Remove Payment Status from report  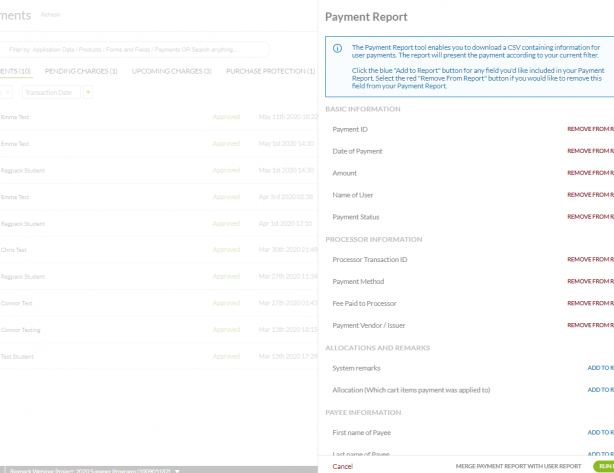pyautogui.click(x=590, y=217)
